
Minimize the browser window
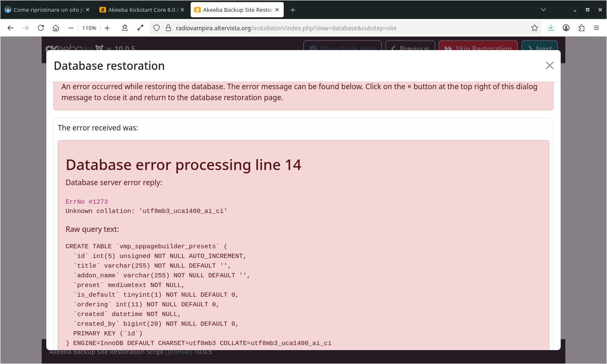coord(575,10)
